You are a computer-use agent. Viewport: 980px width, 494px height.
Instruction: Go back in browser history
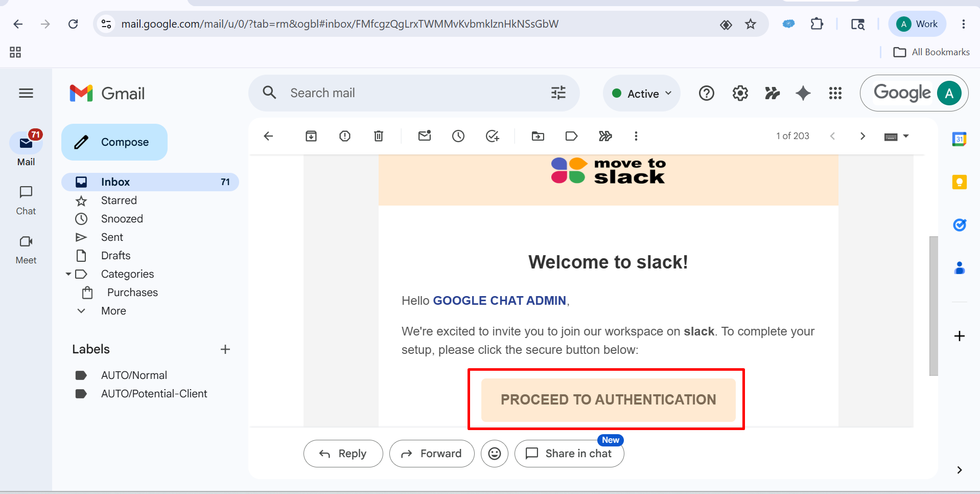click(x=18, y=24)
